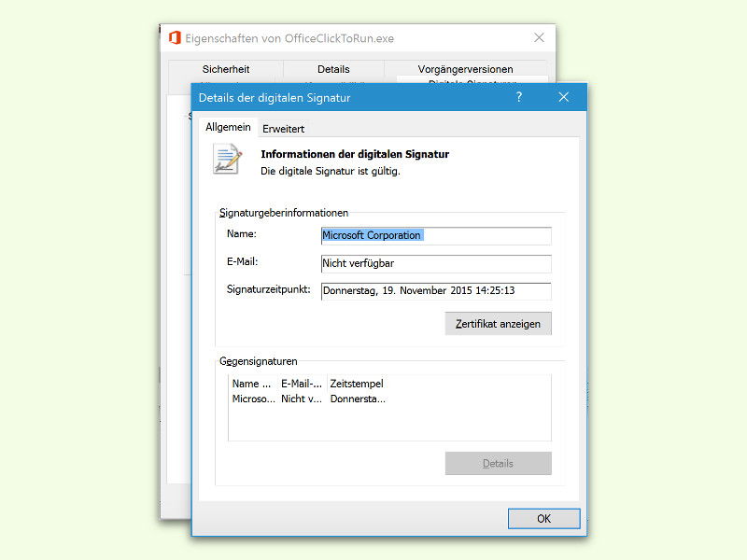The image size is (747, 560).
Task: Click the greyed Details button under Gegensignaturen
Action: (x=499, y=463)
